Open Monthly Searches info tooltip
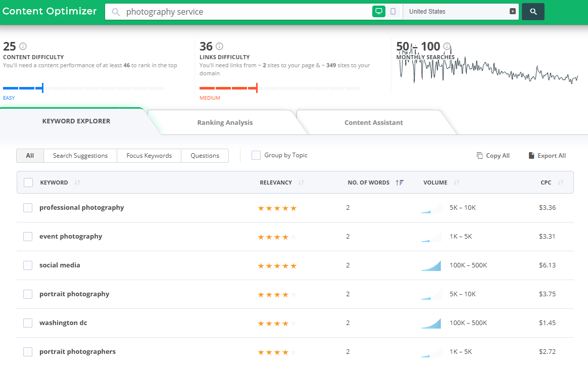The width and height of the screenshot is (588, 365). [x=447, y=47]
